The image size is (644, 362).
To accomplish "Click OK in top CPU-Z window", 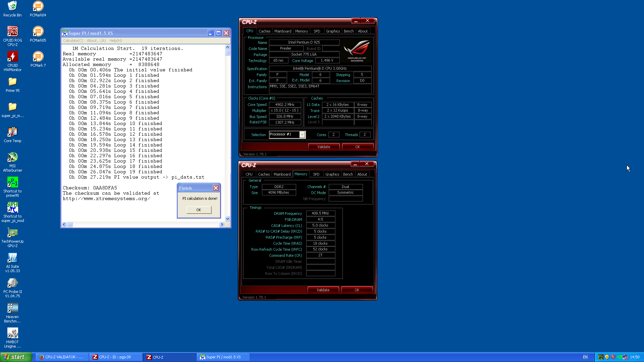I will 358,147.
